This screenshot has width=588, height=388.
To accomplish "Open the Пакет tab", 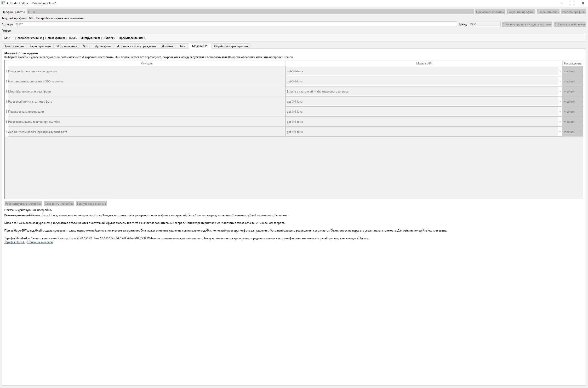I will 183,46.
